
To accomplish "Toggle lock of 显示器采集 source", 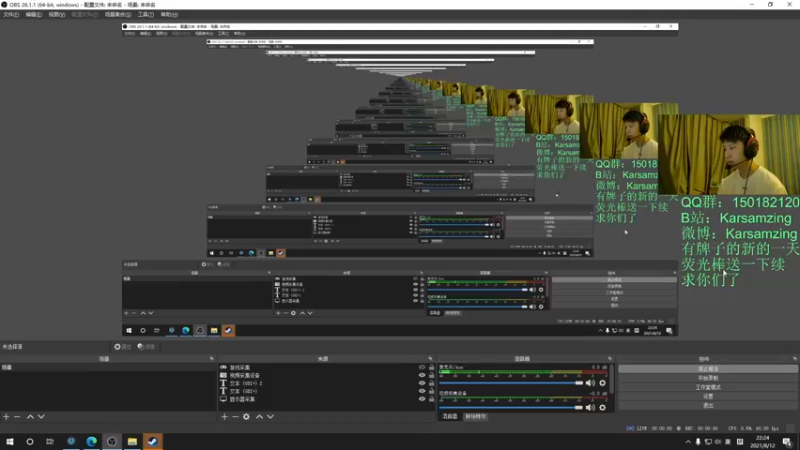I will pyautogui.click(x=432, y=399).
